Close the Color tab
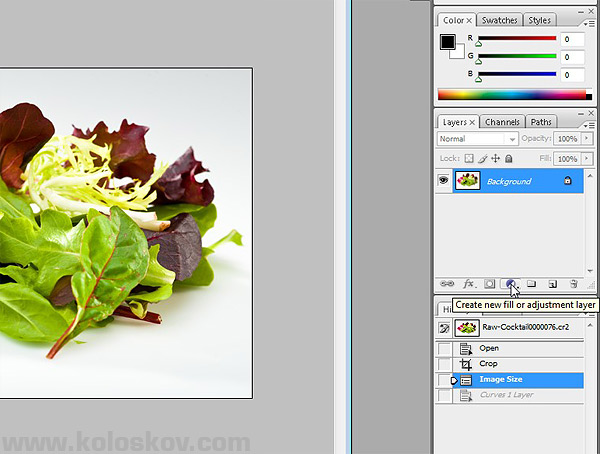 (x=469, y=21)
